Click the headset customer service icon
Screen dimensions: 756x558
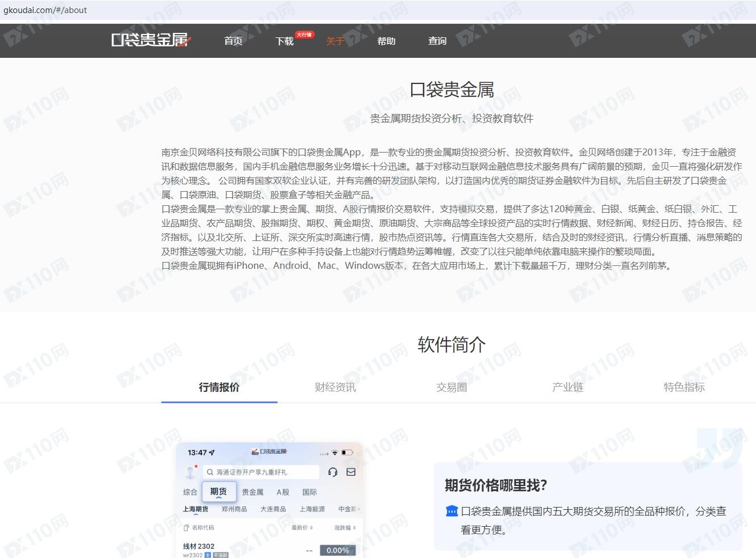tap(333, 472)
